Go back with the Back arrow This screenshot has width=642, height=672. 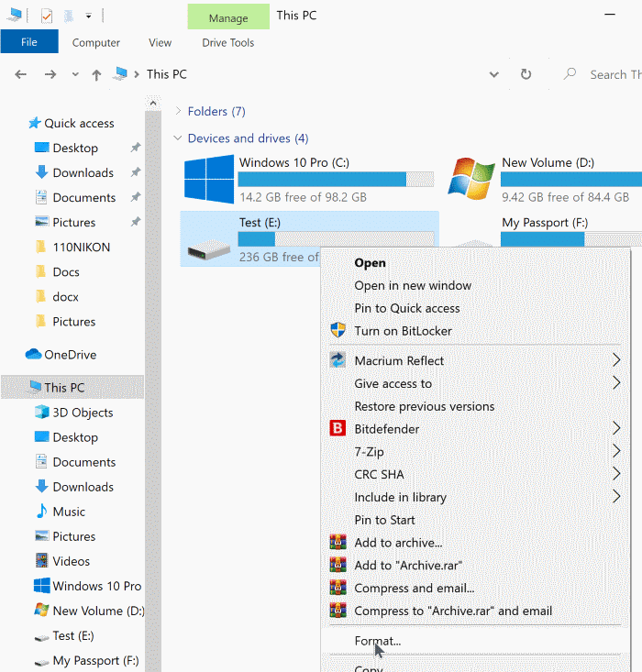(x=20, y=74)
